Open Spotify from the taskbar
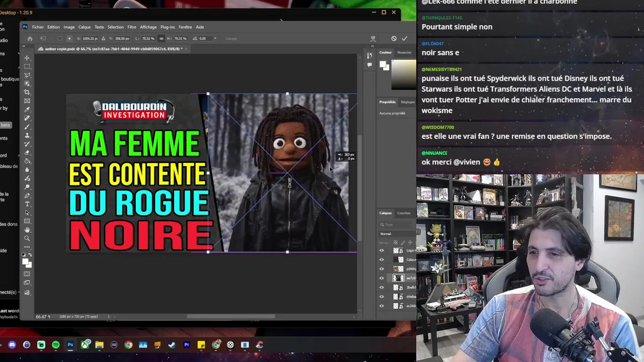This screenshot has height=362, width=644. 56,345
